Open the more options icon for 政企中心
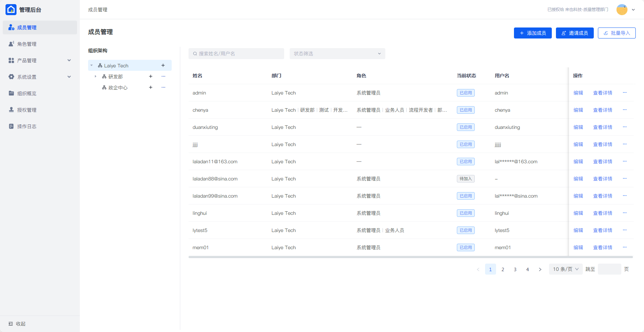The image size is (644, 332). [163, 87]
